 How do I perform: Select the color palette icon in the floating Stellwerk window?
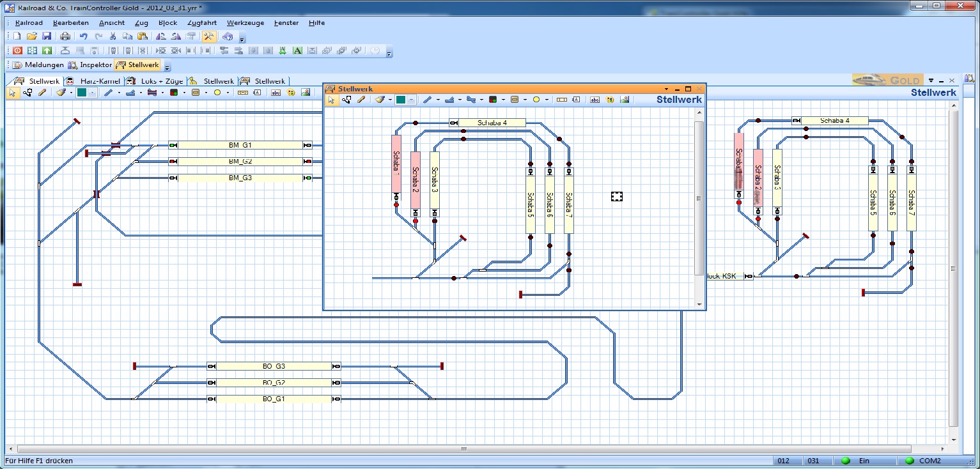(x=610, y=100)
